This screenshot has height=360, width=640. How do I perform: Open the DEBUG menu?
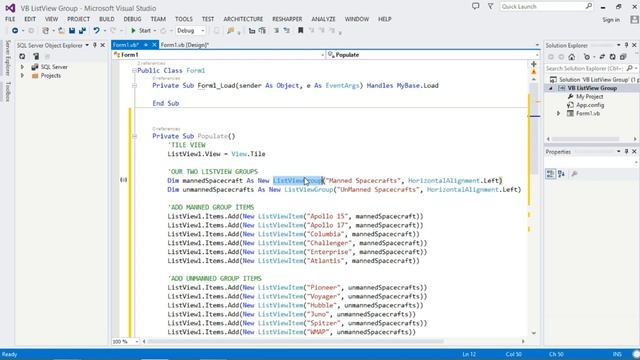coord(132,19)
